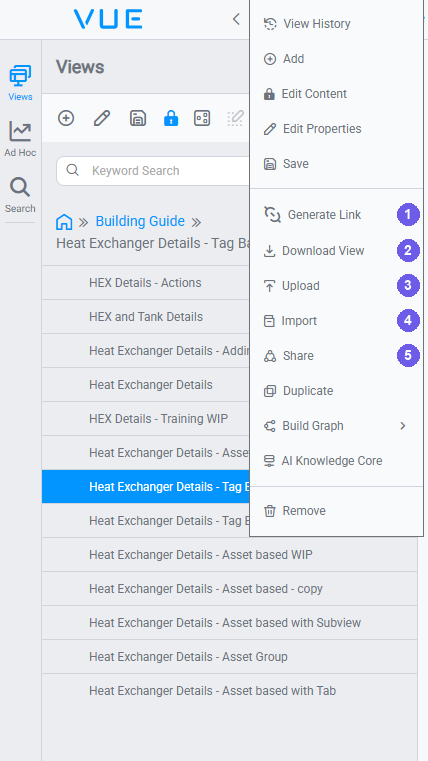Click the save disk icon in toolbar
The width and height of the screenshot is (428, 761).
pyautogui.click(x=138, y=118)
